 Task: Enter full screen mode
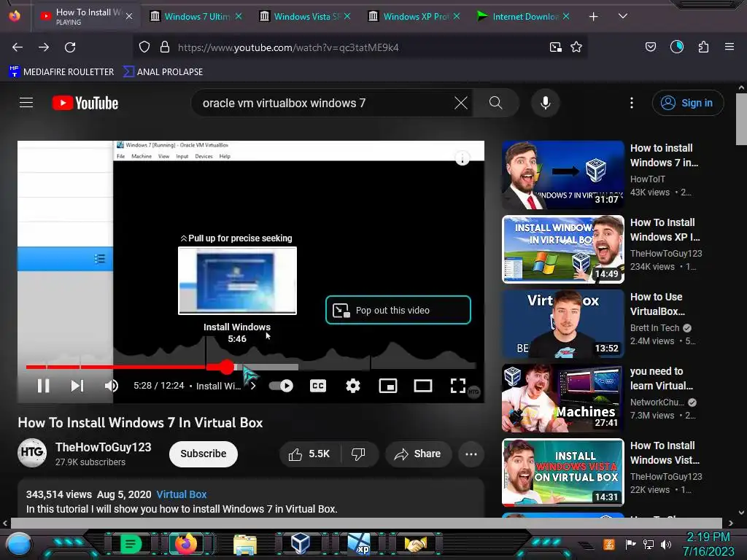pos(458,386)
